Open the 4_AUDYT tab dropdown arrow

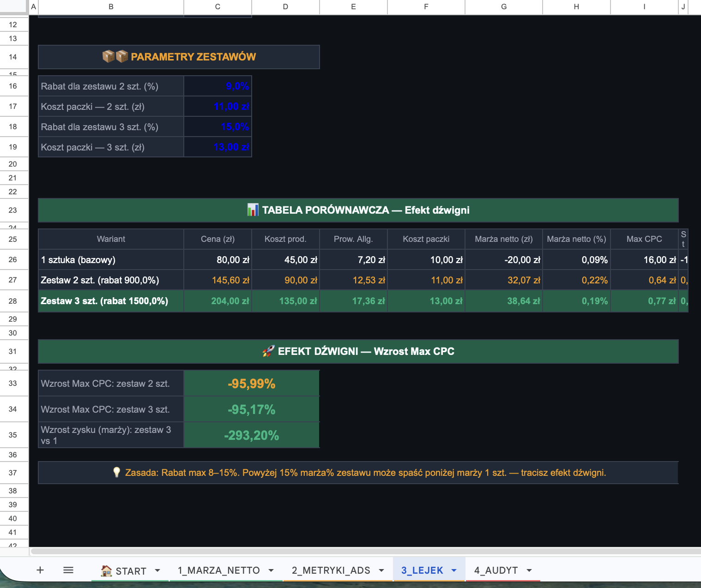(x=529, y=570)
